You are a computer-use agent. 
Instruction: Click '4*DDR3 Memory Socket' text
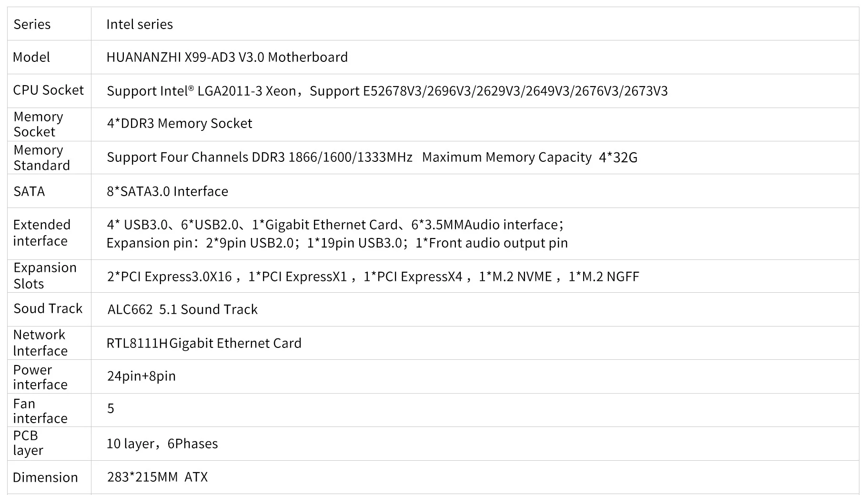pos(179,123)
